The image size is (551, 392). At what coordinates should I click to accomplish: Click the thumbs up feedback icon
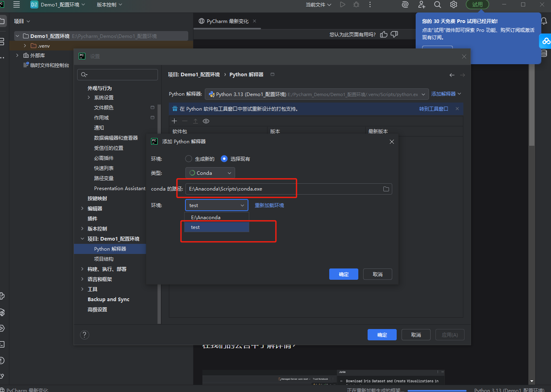coord(384,34)
